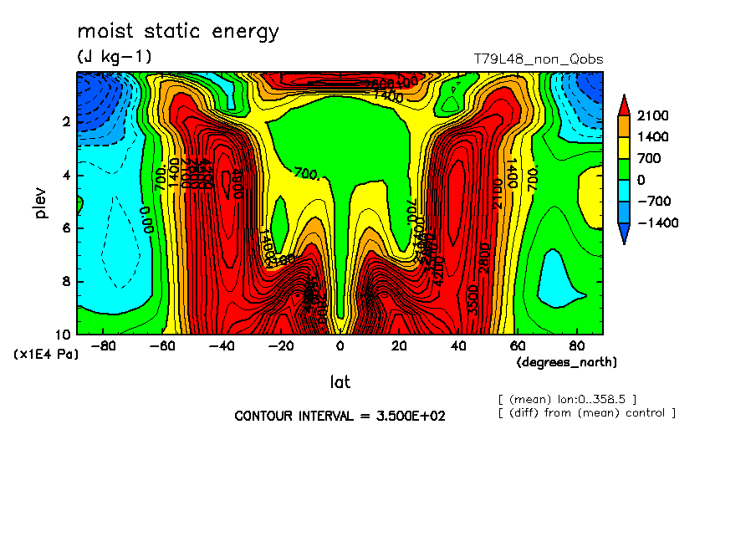
Task: Click the 'moist static energy' plot title
Action: click(178, 32)
